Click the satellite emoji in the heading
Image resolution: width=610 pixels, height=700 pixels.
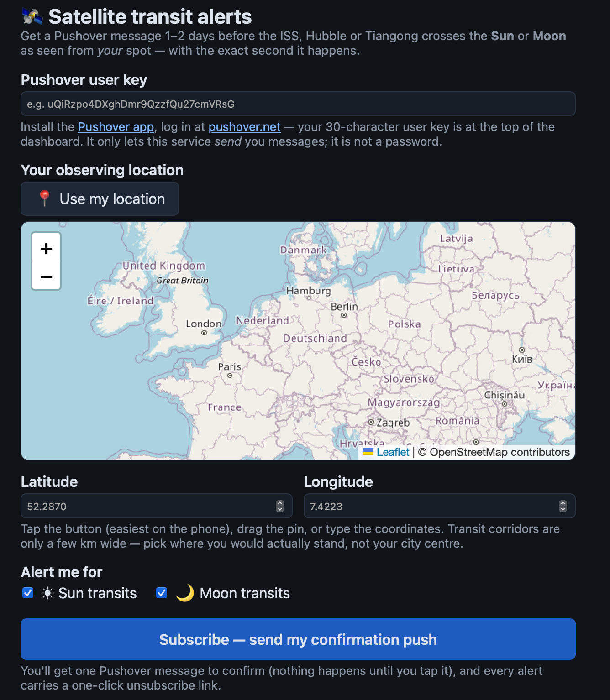tap(32, 17)
